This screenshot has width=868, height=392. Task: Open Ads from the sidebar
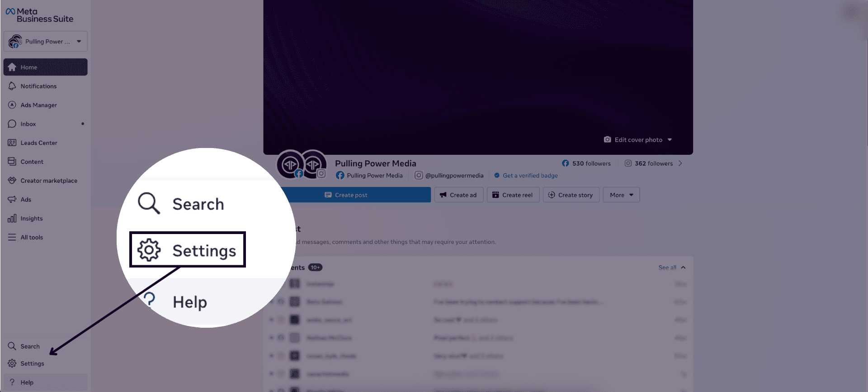pos(45,200)
